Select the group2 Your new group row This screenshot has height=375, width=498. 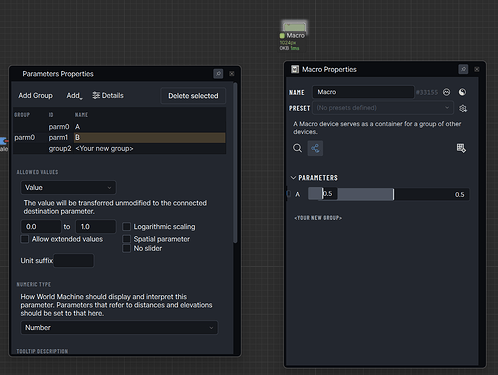[x=119, y=148]
